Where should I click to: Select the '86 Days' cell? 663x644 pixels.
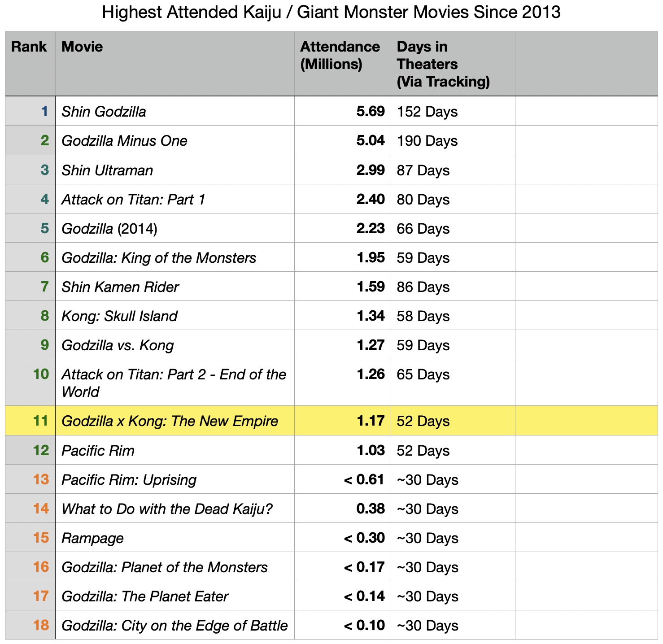point(453,287)
